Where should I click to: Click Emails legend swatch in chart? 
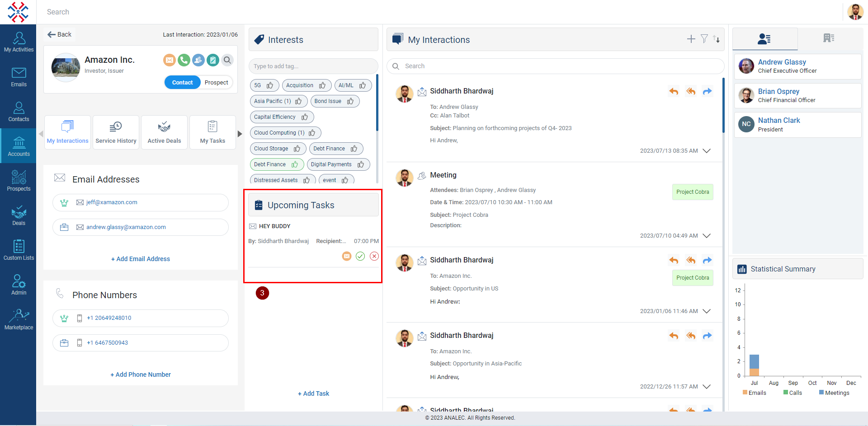(x=745, y=393)
